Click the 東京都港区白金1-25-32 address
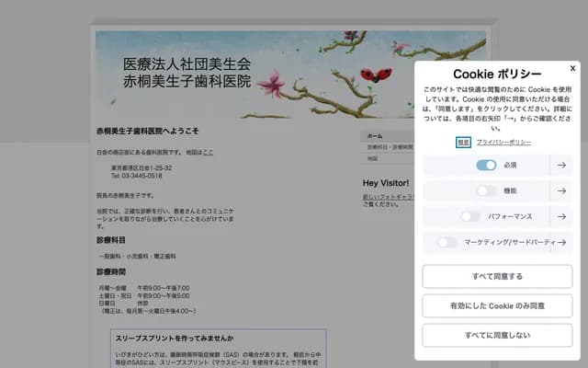 (141, 167)
